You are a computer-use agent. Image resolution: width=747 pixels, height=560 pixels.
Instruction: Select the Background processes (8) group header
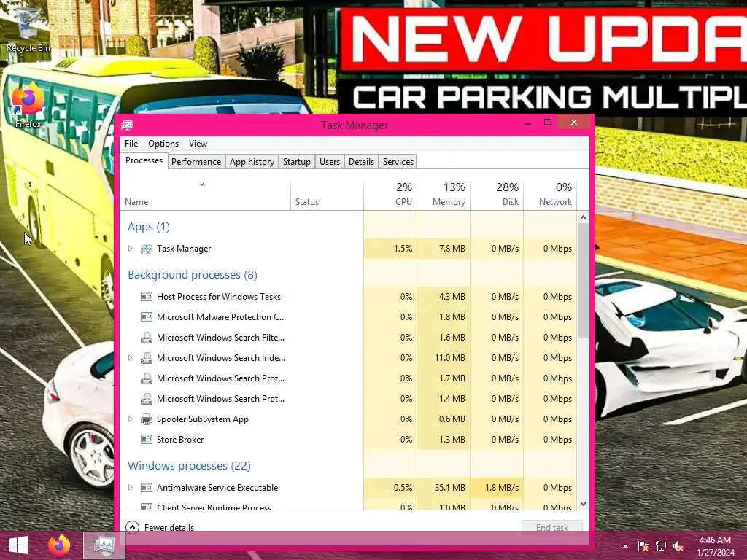(193, 275)
